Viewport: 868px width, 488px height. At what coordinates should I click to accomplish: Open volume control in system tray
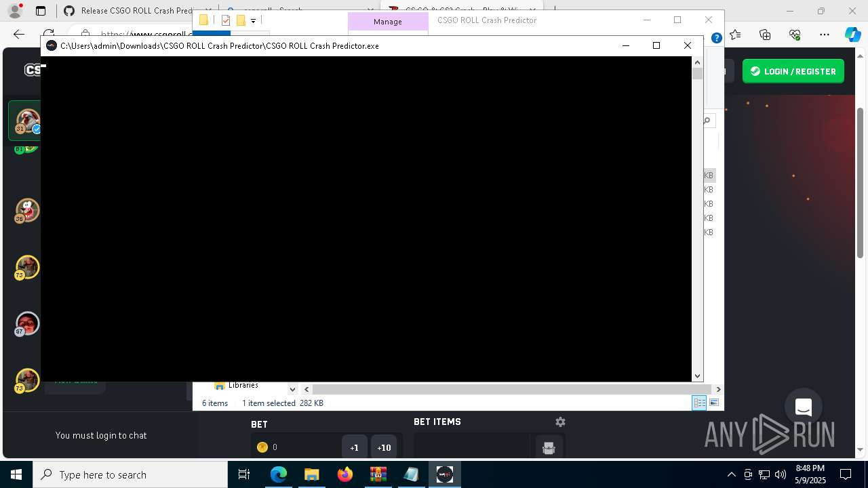pyautogui.click(x=781, y=474)
